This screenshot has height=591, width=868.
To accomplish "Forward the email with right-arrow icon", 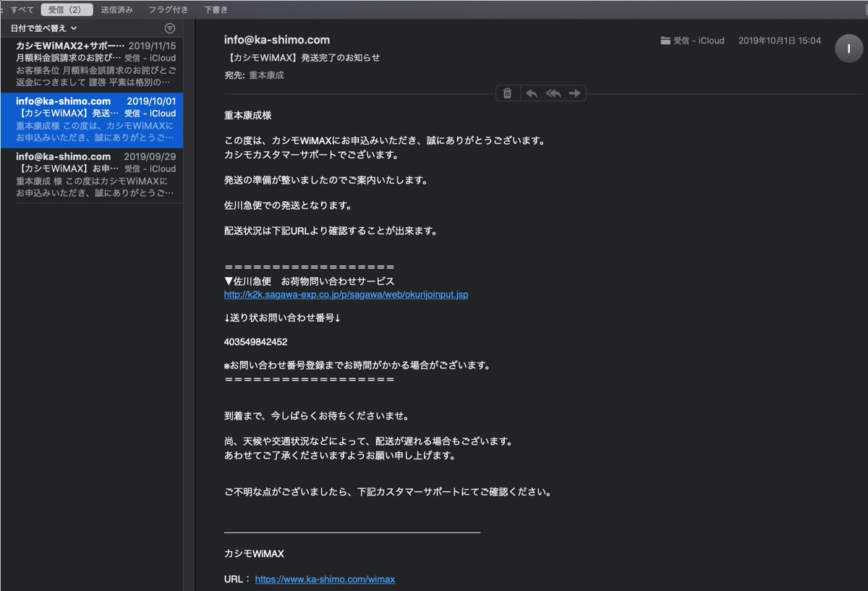I will pyautogui.click(x=575, y=93).
